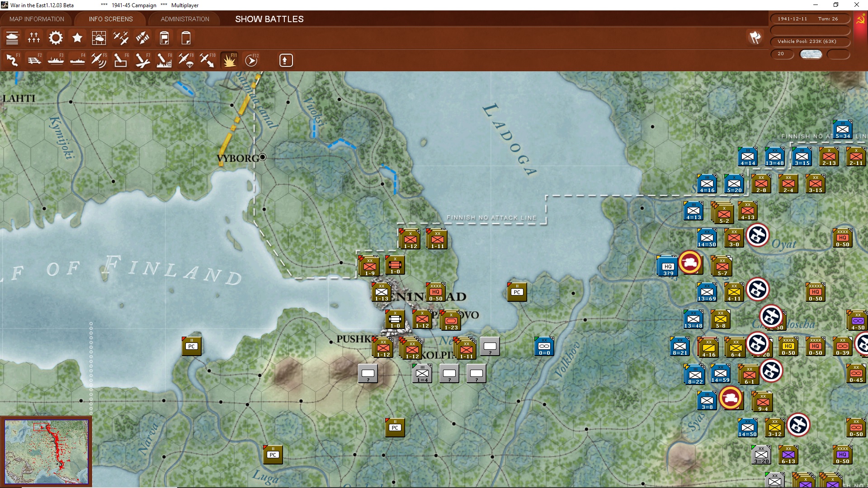The height and width of the screenshot is (488, 868).
Task: Select the Soviet 5-7 unit counter
Action: (722, 266)
